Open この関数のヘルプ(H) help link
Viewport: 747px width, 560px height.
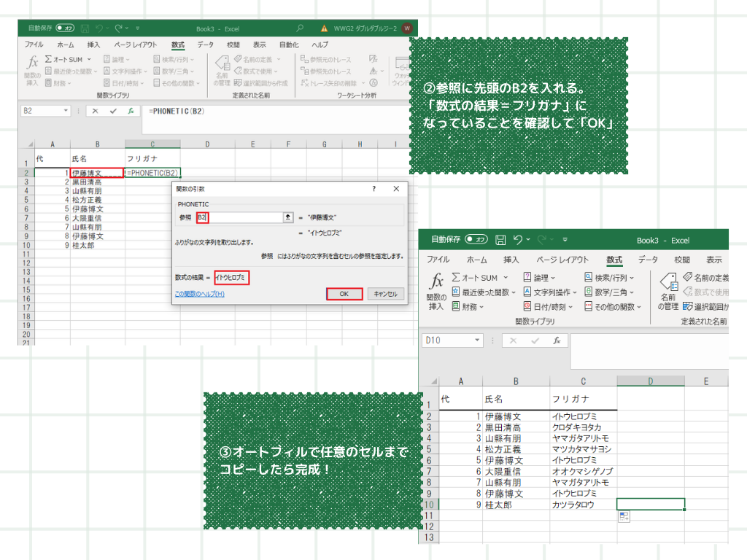pyautogui.click(x=199, y=294)
